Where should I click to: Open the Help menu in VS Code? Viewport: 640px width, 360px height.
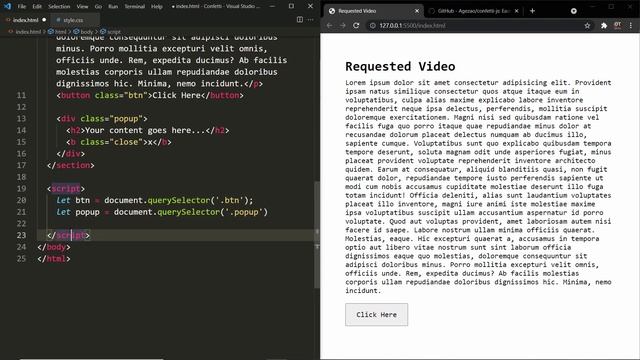point(157,7)
